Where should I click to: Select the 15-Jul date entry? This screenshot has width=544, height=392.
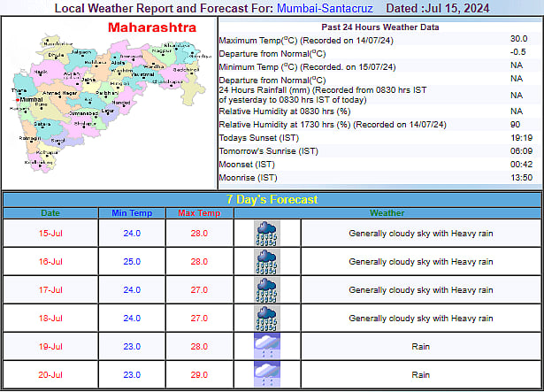click(51, 234)
